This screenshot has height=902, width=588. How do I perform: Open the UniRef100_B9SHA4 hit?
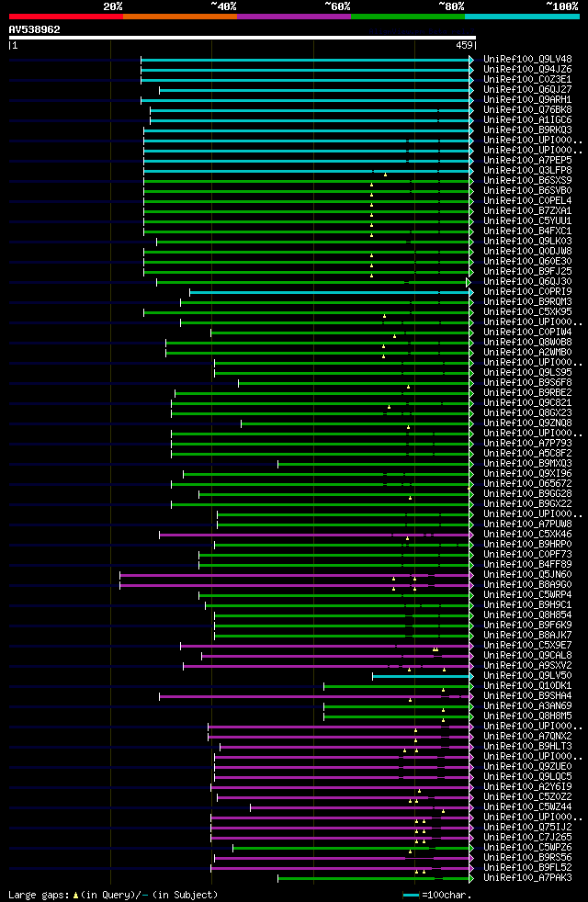(x=527, y=696)
